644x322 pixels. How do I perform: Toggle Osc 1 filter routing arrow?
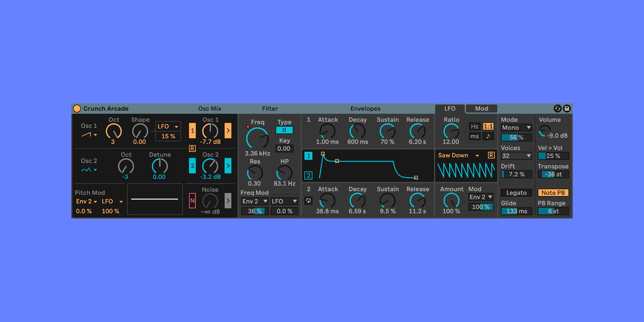pyautogui.click(x=228, y=130)
